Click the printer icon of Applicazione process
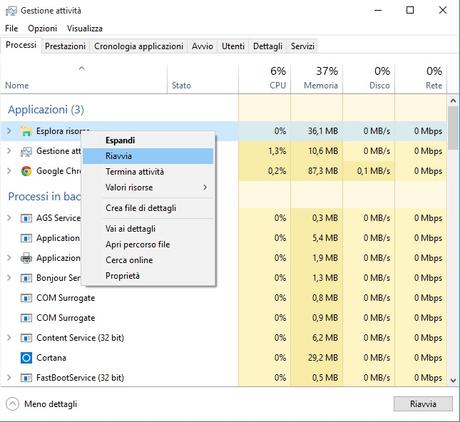This screenshot has width=460, height=422. coord(26,258)
